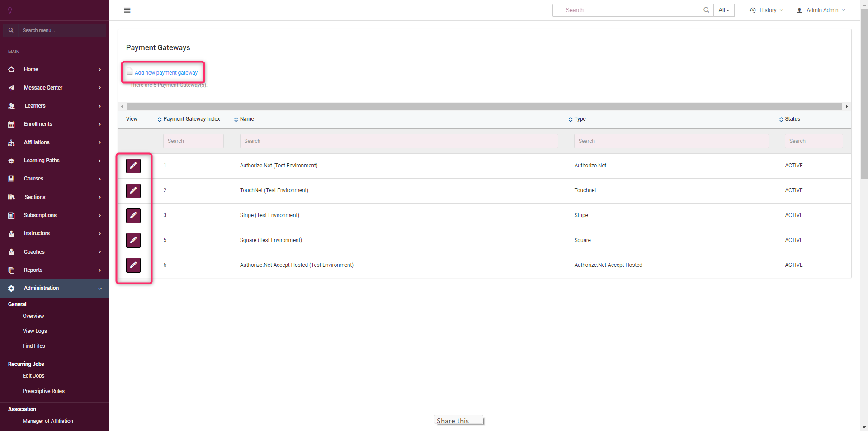Viewport: 868px width, 431px height.
Task: Toggle the hamburger sidebar menu icon
Action: click(x=127, y=10)
